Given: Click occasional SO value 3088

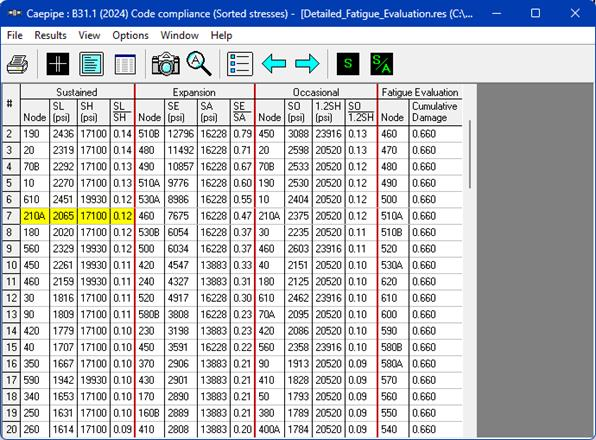Looking at the screenshot, I should pos(298,134).
